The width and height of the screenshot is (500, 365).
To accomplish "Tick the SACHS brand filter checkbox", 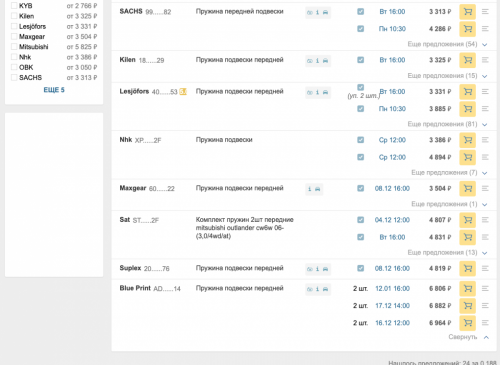I will tap(14, 78).
